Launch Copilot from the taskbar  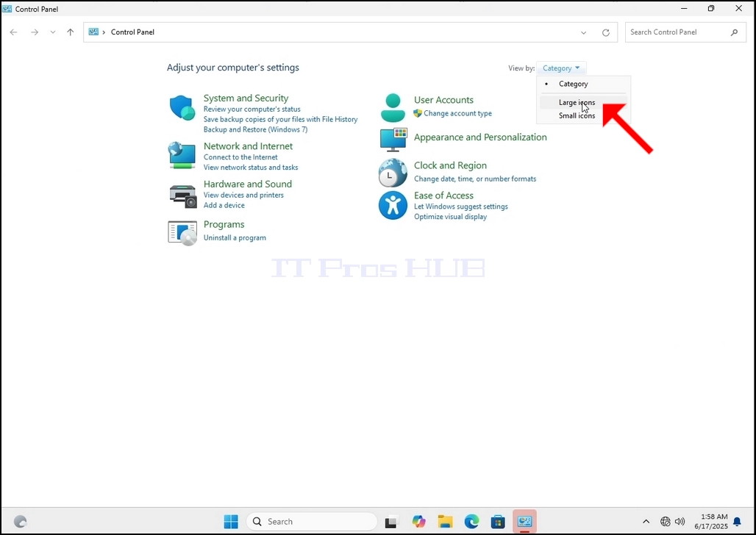419,522
